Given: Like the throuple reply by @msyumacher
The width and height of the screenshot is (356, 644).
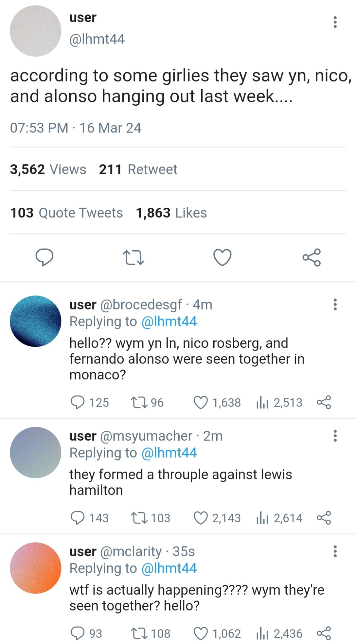Looking at the screenshot, I should click(201, 518).
